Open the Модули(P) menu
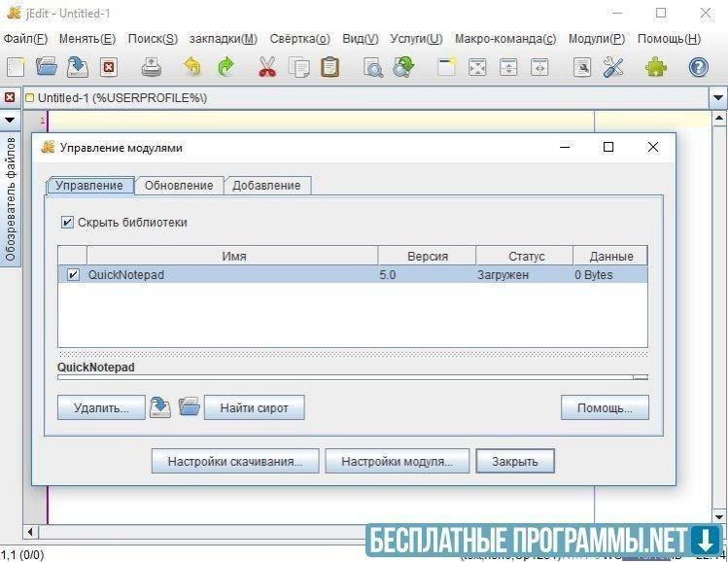Viewport: 728px width, 562px height. click(596, 39)
